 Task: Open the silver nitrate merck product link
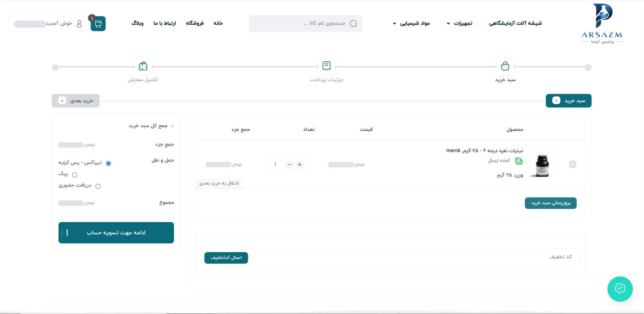(x=485, y=150)
